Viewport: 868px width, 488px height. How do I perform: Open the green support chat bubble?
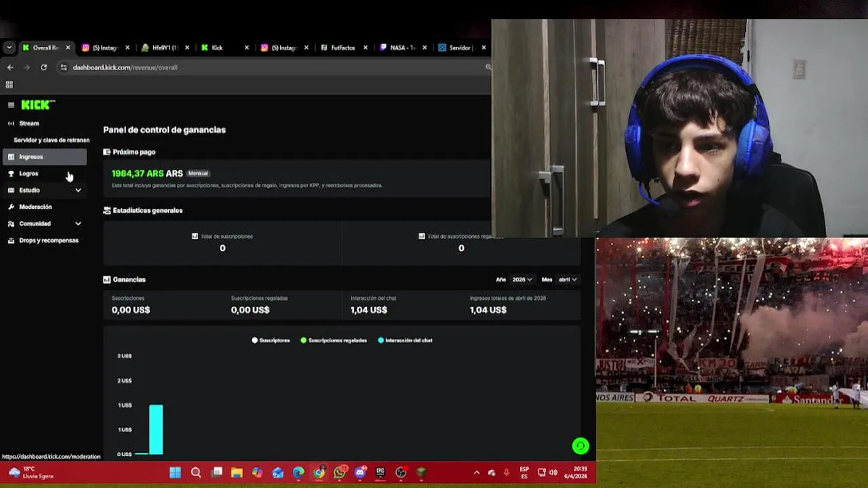click(x=580, y=446)
